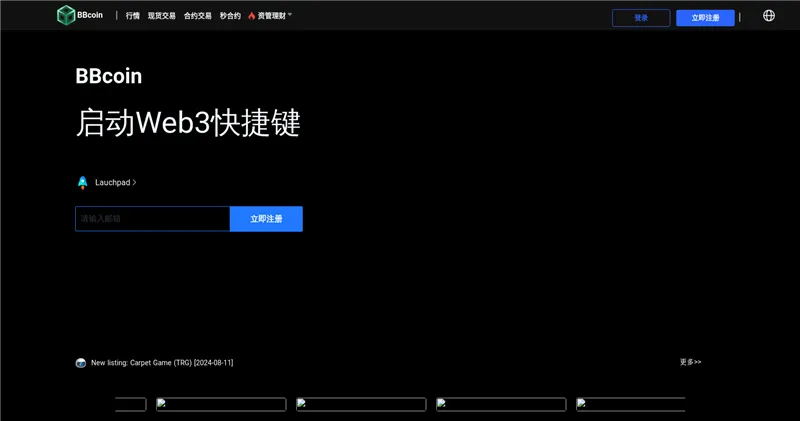Focus the 请输入邮箱 email input field
The image size is (800, 421).
153,219
